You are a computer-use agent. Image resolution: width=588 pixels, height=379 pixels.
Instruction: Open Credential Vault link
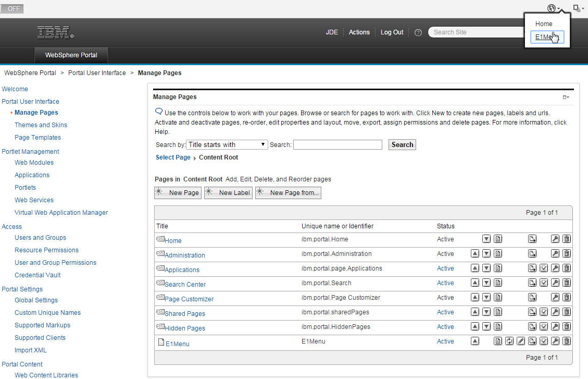point(37,275)
